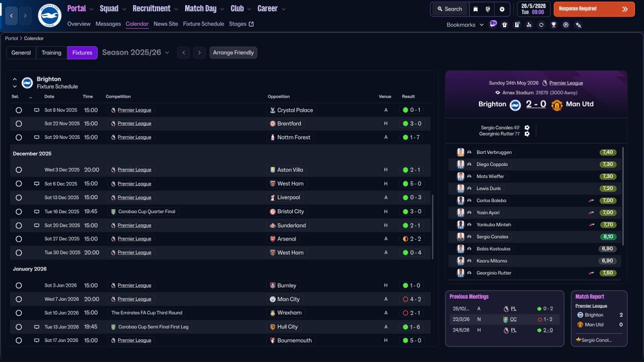
Task: Click the Response Required button
Action: [594, 9]
